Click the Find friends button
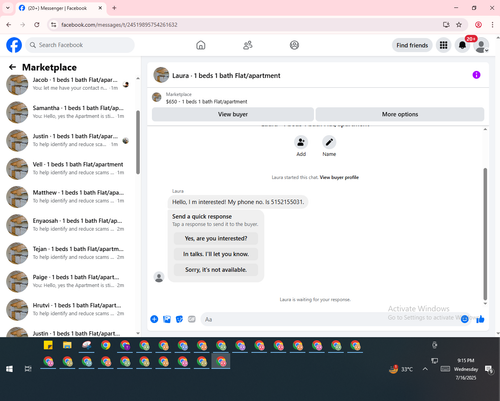This screenshot has width=500, height=401. [412, 45]
